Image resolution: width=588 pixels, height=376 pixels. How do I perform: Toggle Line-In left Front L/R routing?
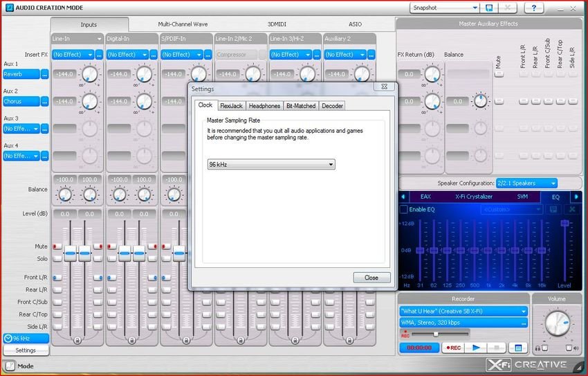coord(57,278)
